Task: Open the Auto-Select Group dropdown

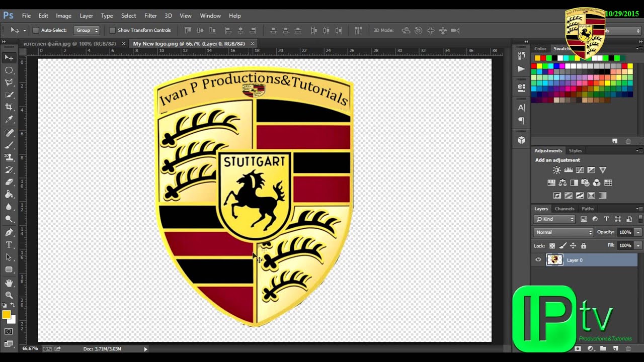Action: tap(87, 30)
